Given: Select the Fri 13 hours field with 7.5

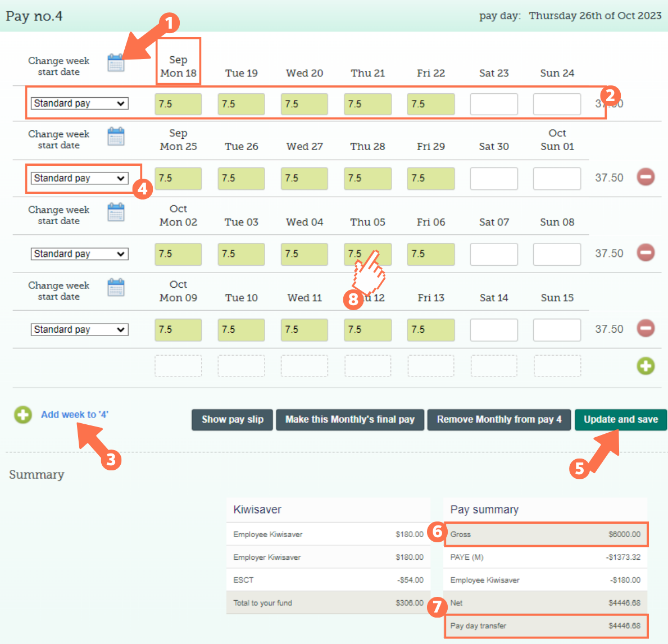Looking at the screenshot, I should pos(430,330).
